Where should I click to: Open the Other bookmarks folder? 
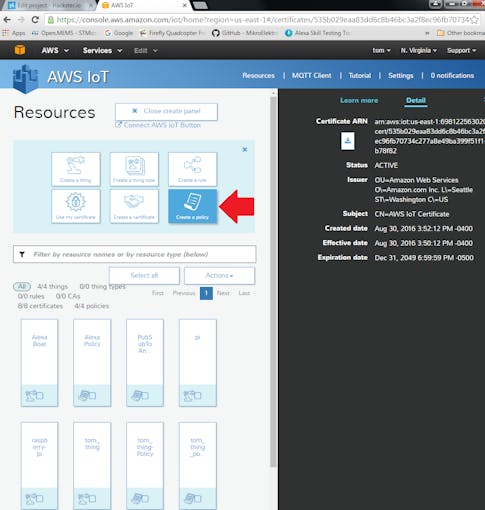(461, 33)
